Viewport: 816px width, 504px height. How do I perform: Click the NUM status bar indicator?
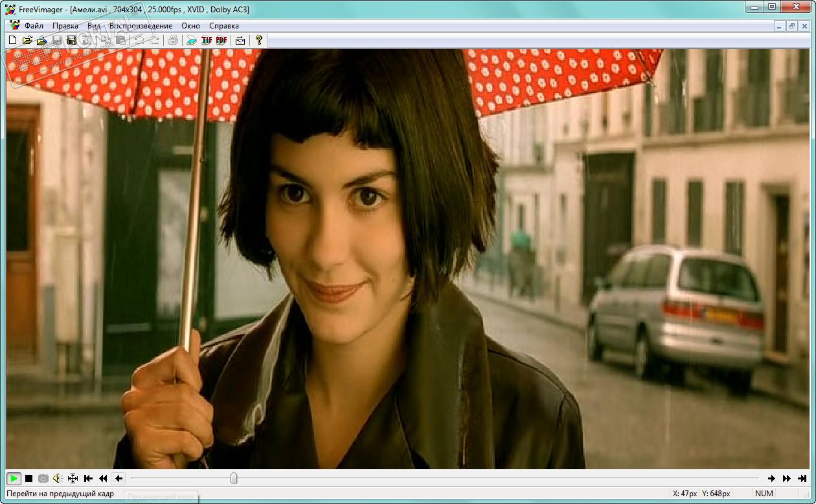click(764, 494)
